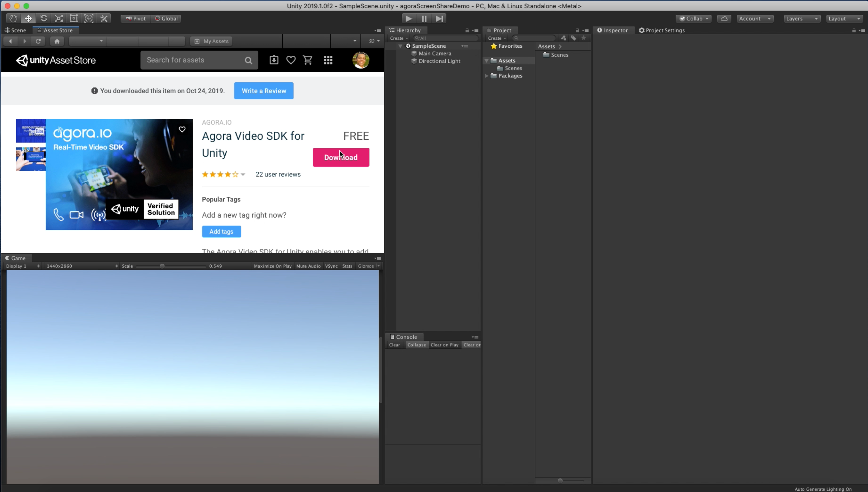
Task: Toggle Maximize On Play
Action: point(273,266)
